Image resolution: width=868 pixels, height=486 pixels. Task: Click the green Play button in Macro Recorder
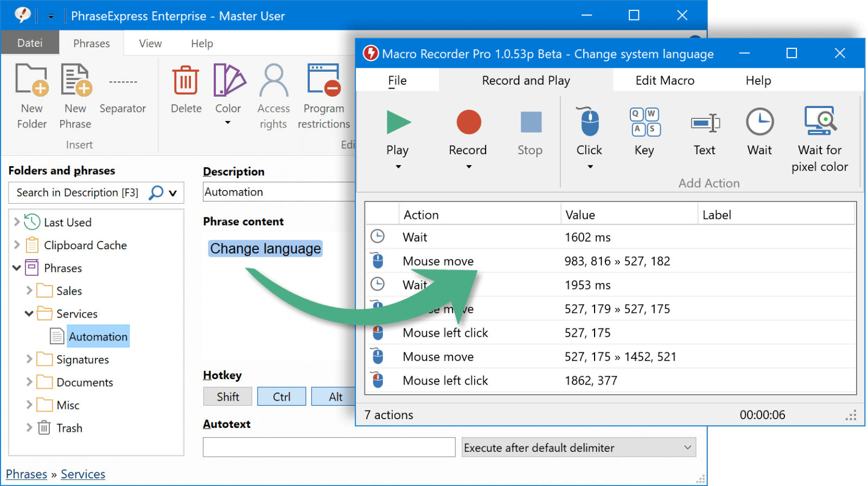(x=398, y=122)
